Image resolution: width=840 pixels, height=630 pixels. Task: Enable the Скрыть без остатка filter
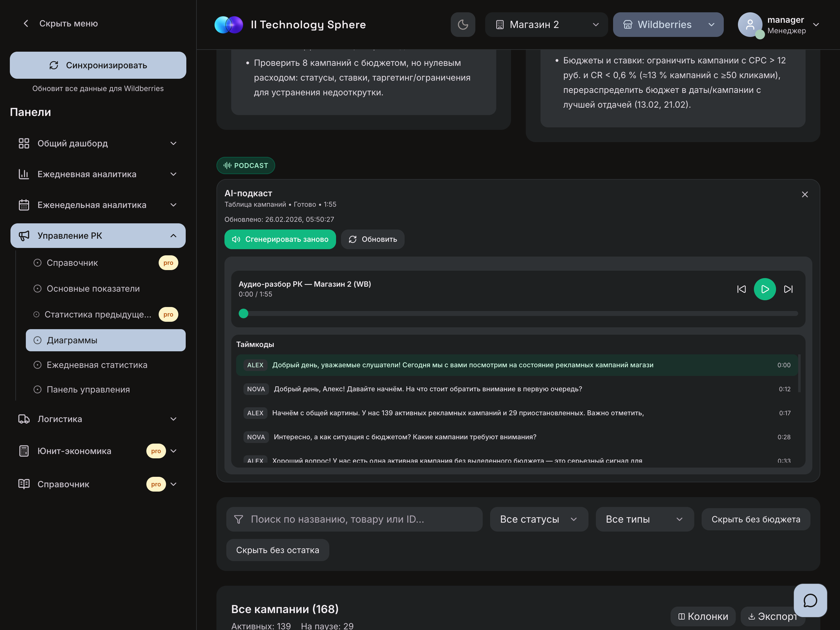pos(278,550)
